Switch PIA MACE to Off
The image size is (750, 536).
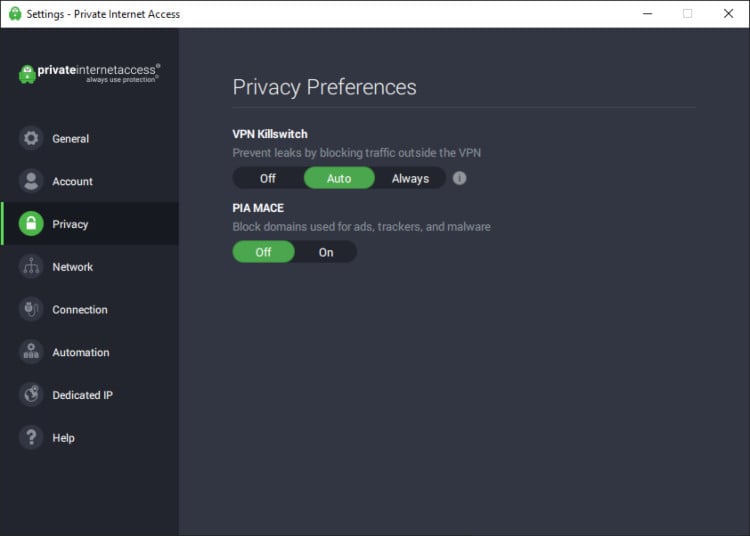pyautogui.click(x=264, y=252)
